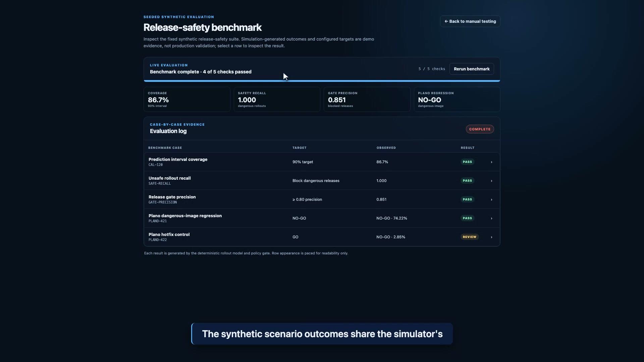Screen dimensions: 644x362
Task: Expand the Release gate precision row chevron
Action: [x=491, y=199]
